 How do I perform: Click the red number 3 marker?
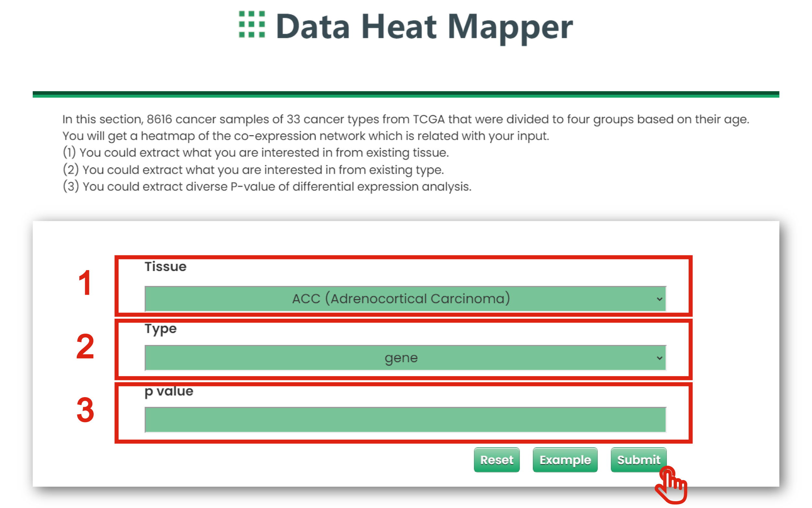point(85,410)
